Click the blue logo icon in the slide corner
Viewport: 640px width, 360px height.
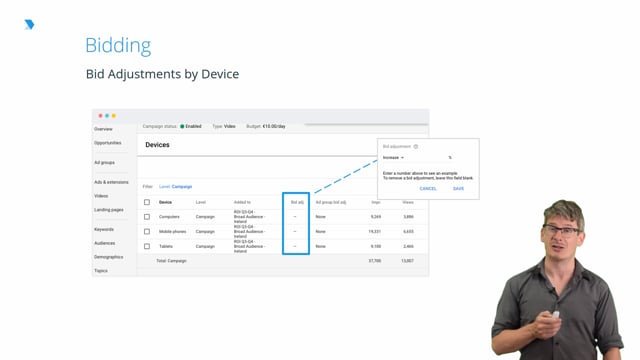coord(29,24)
